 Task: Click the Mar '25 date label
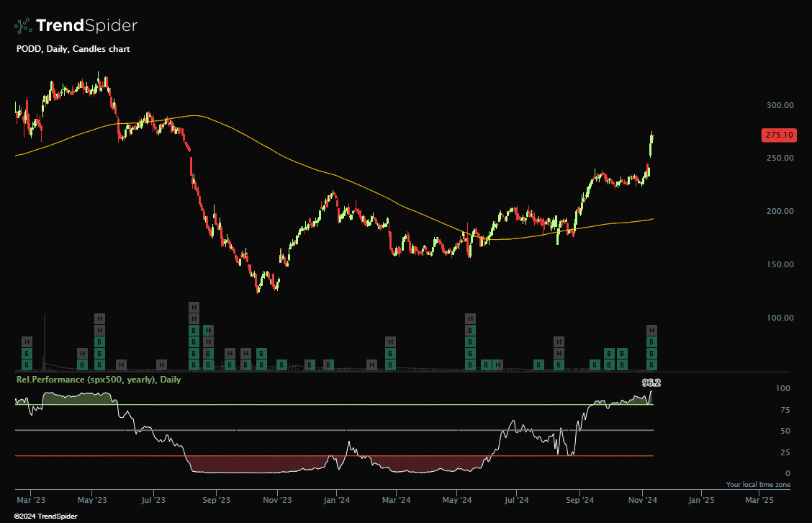pos(759,500)
